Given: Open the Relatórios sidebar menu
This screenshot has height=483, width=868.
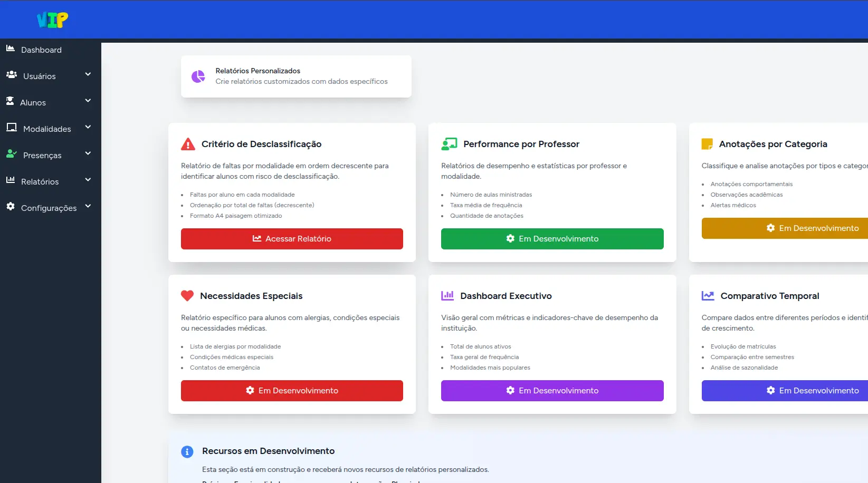Looking at the screenshot, I should click(x=40, y=182).
